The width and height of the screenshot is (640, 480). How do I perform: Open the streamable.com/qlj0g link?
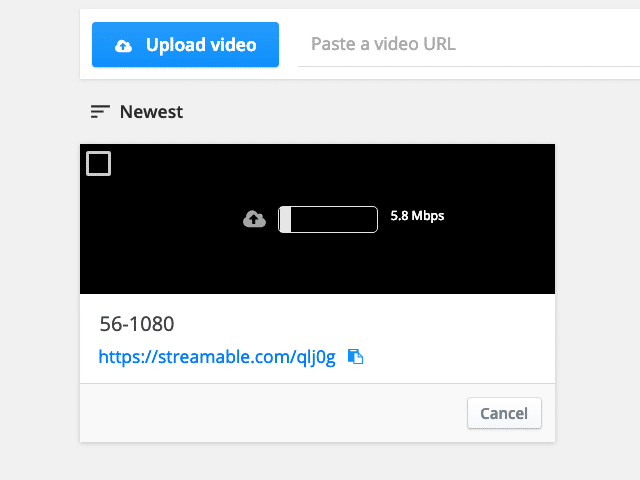[x=217, y=357]
